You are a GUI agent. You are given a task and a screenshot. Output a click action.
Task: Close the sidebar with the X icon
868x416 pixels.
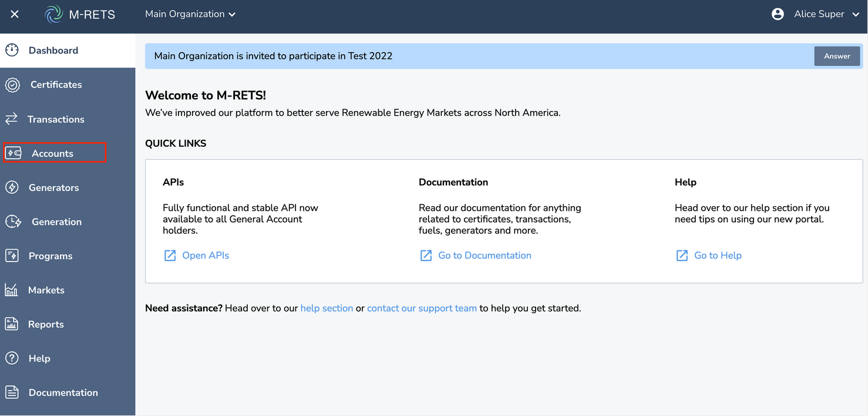(15, 14)
